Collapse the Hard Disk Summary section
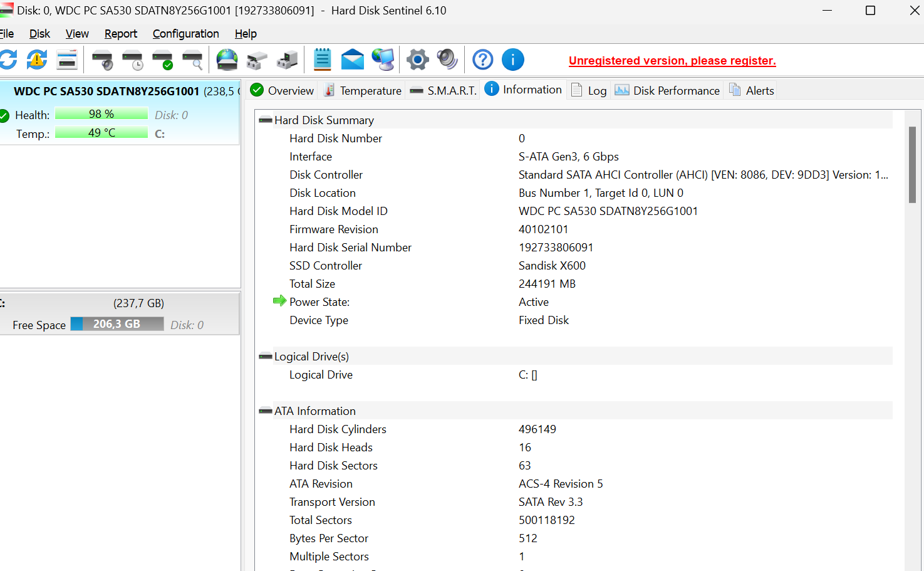The height and width of the screenshot is (571, 924). 266,120
